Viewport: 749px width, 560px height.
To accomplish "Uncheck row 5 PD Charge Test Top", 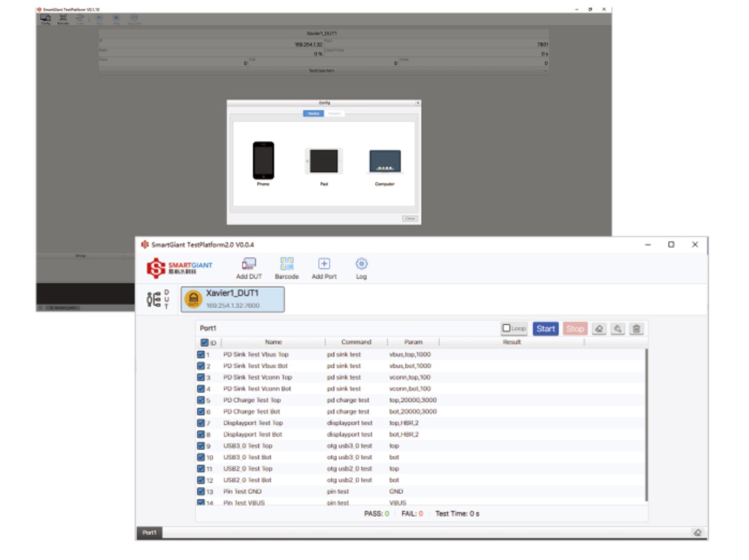I will 201,400.
